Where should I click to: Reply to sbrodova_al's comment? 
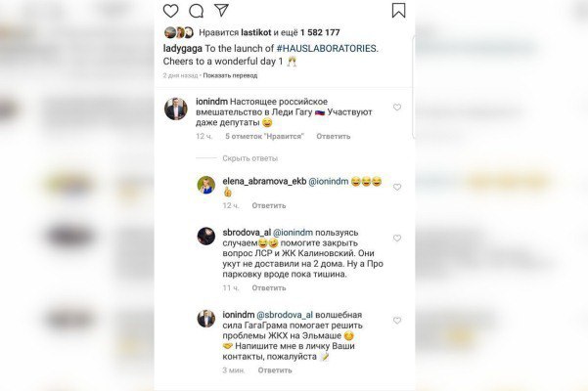(269, 288)
